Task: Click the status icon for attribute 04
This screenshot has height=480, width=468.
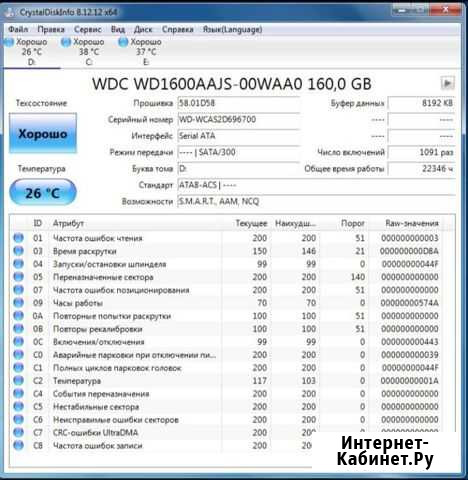Action: [19, 264]
